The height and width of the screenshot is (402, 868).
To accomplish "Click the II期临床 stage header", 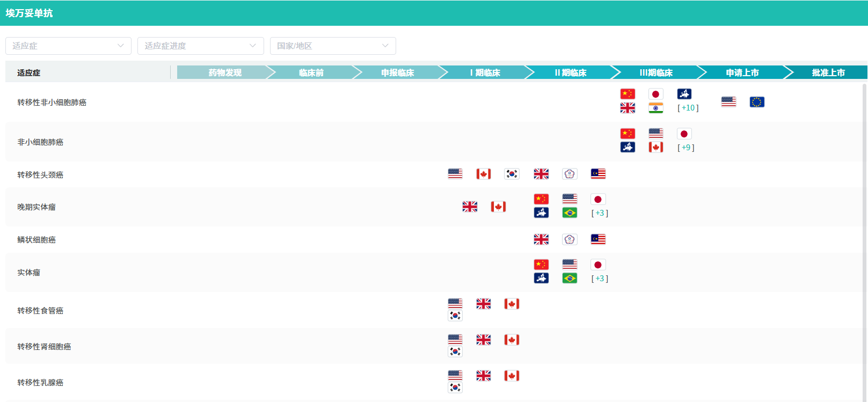I will coord(571,72).
